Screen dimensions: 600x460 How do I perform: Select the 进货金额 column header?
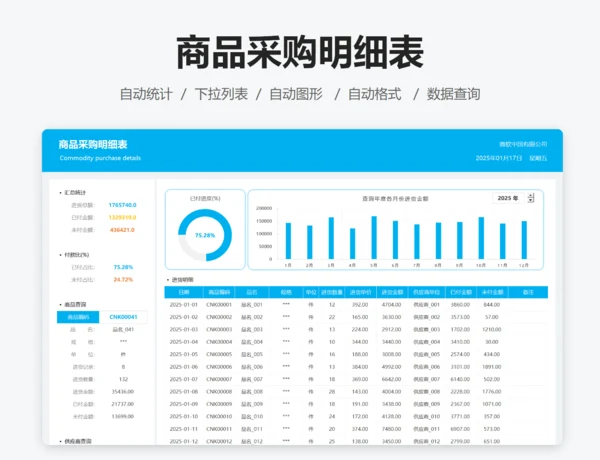point(392,292)
